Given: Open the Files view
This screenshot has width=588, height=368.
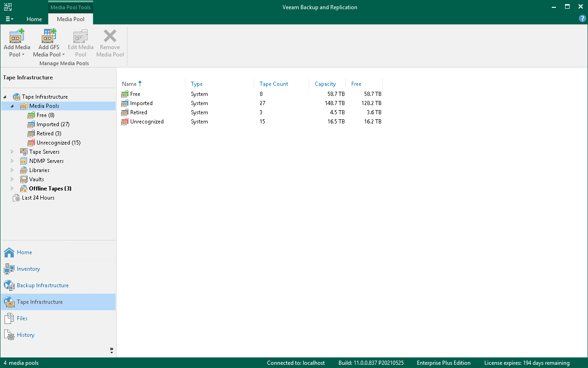Looking at the screenshot, I should 21,318.
